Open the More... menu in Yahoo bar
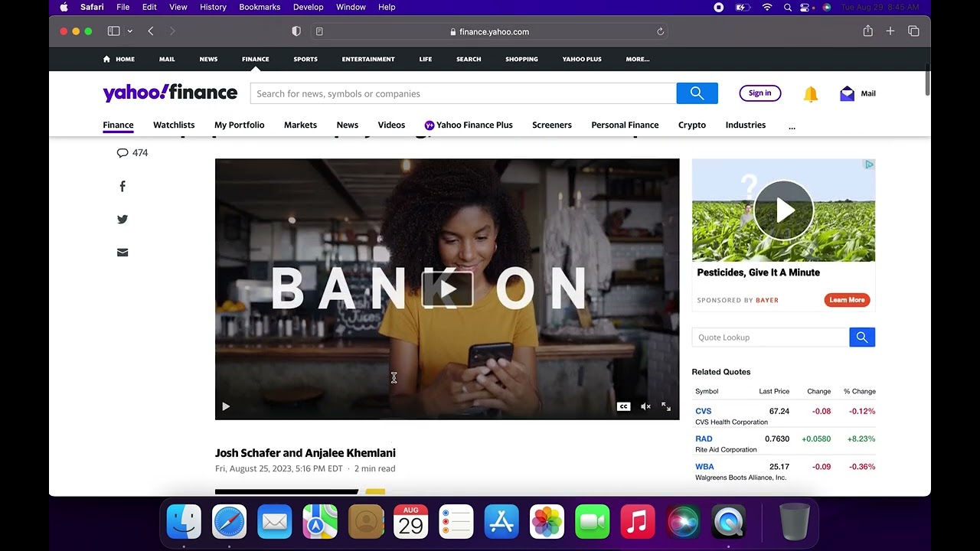The height and width of the screenshot is (551, 980). pyautogui.click(x=638, y=59)
